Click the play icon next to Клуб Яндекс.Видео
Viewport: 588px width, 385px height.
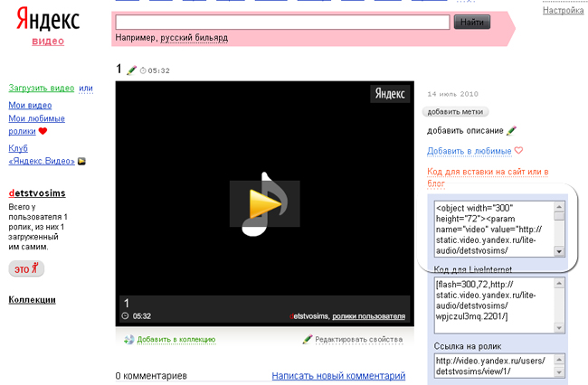click(x=81, y=161)
